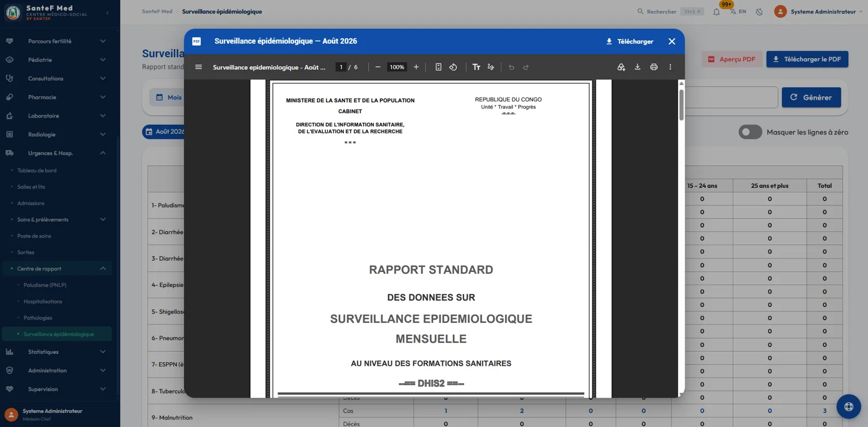Zoom out with the minus icon in PDF toolbar
The image size is (868, 427).
[x=378, y=67]
